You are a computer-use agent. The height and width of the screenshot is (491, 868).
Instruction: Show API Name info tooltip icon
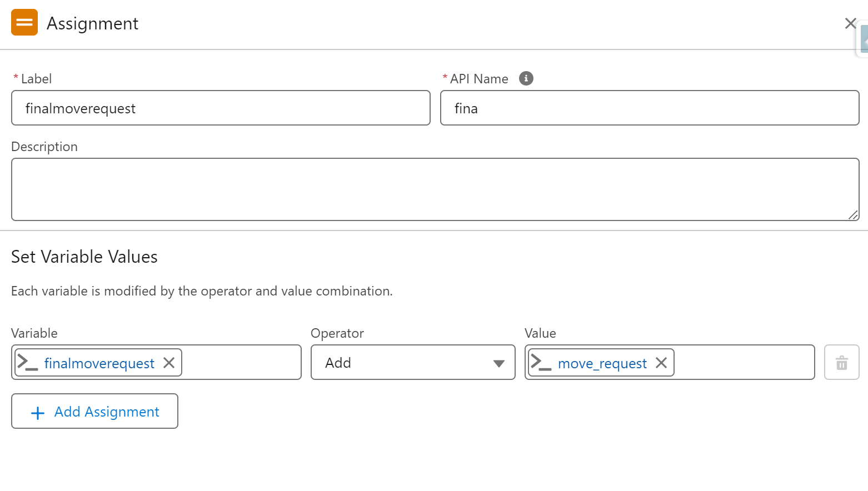(x=526, y=78)
